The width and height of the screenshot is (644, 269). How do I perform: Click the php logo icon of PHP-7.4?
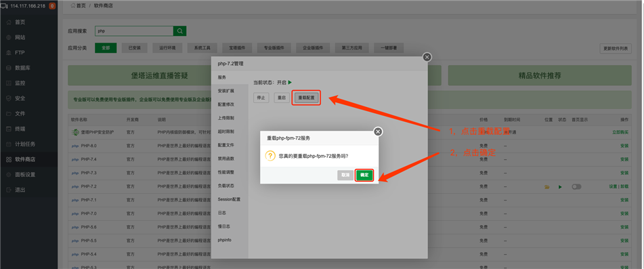point(75,159)
